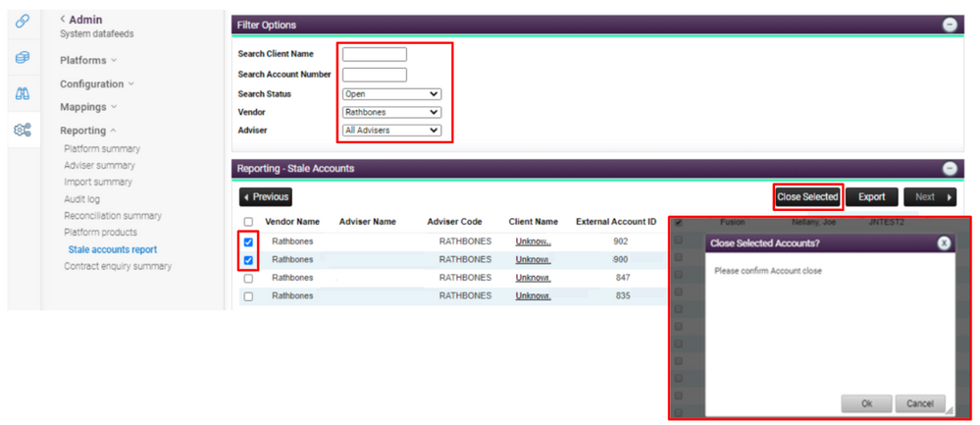Viewport: 980px width, 425px height.
Task: Click the Search Client Name field
Action: point(374,54)
